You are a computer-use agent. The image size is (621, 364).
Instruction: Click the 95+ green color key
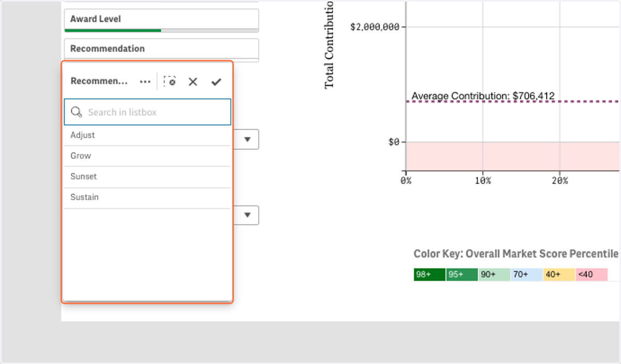(462, 275)
